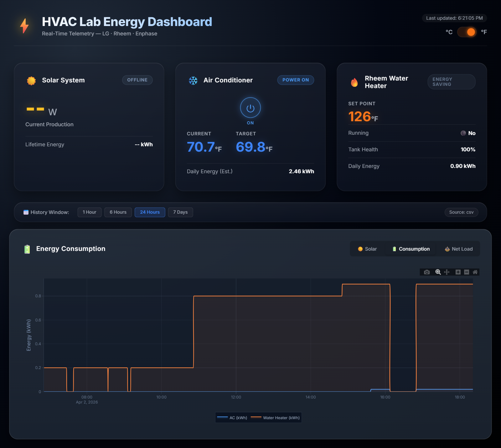Click the 70.7°F current temperature
This screenshot has width=501, height=448.
204,147
